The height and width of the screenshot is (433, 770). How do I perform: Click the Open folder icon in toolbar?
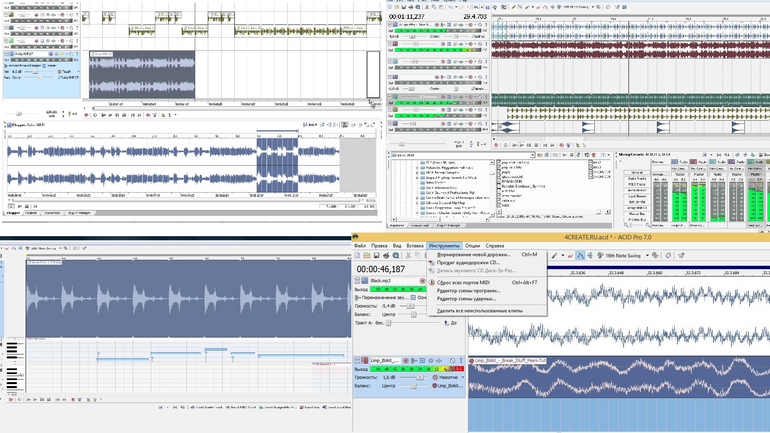pos(369,256)
